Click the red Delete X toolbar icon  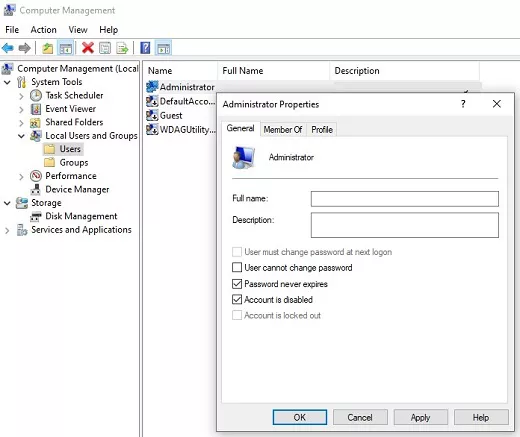(x=88, y=48)
